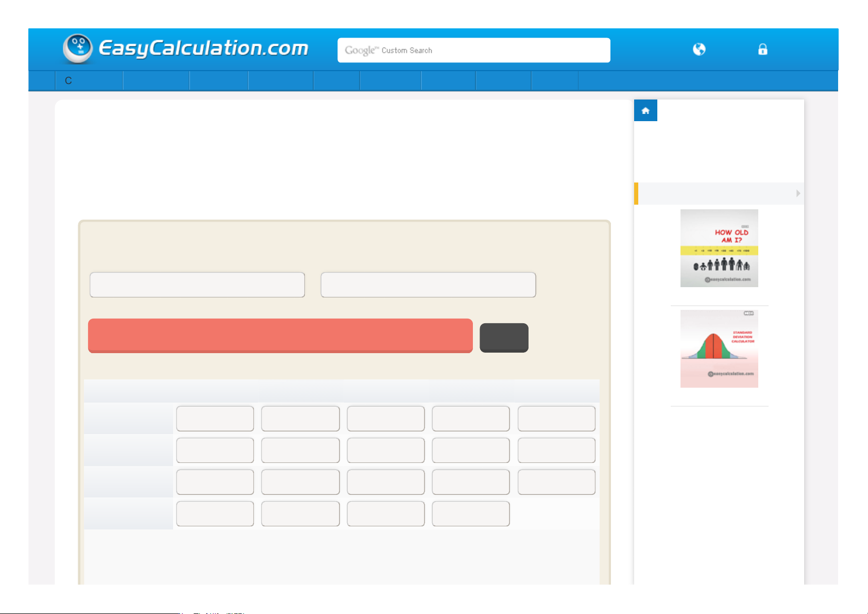Viewport: 868px width, 614px height.
Task: Select the nav tab right of C
Action: pos(156,81)
